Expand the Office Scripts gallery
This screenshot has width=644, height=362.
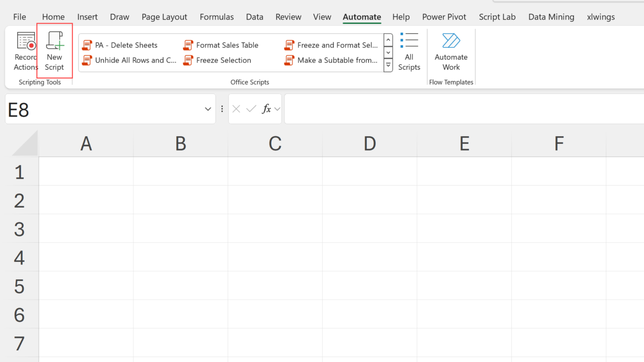388,65
